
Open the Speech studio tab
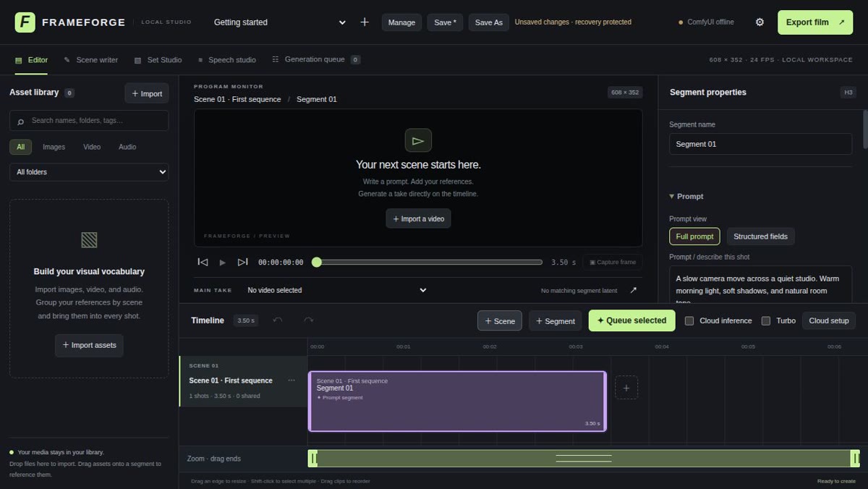tap(226, 60)
